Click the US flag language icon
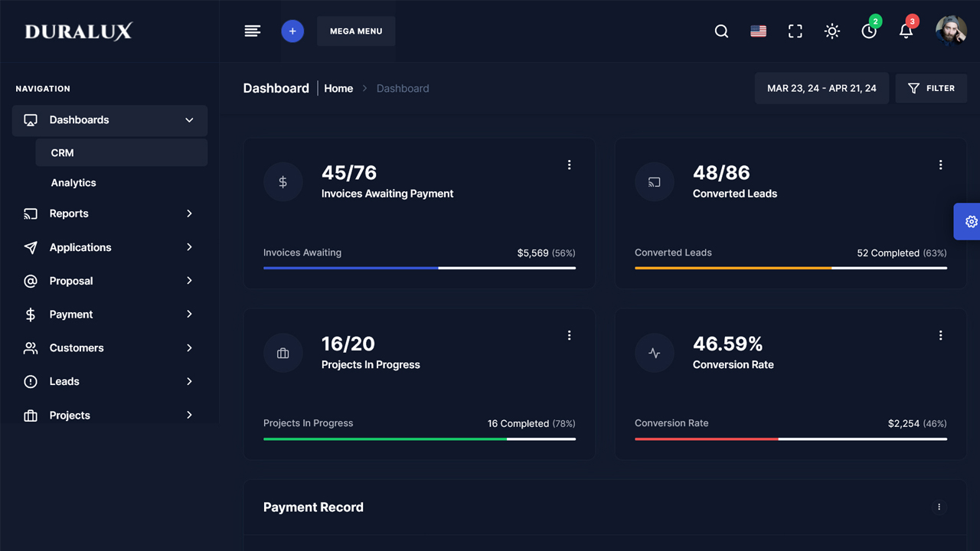Screen dimensions: 980x551 click(x=758, y=31)
